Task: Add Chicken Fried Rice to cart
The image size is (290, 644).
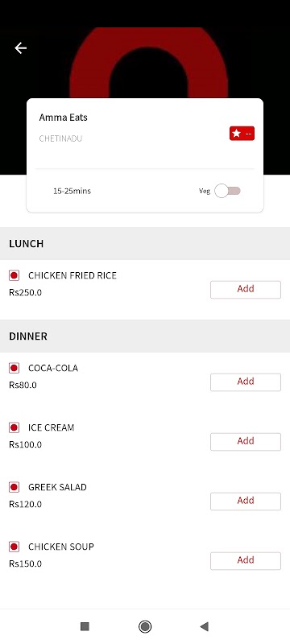Action: click(x=246, y=290)
